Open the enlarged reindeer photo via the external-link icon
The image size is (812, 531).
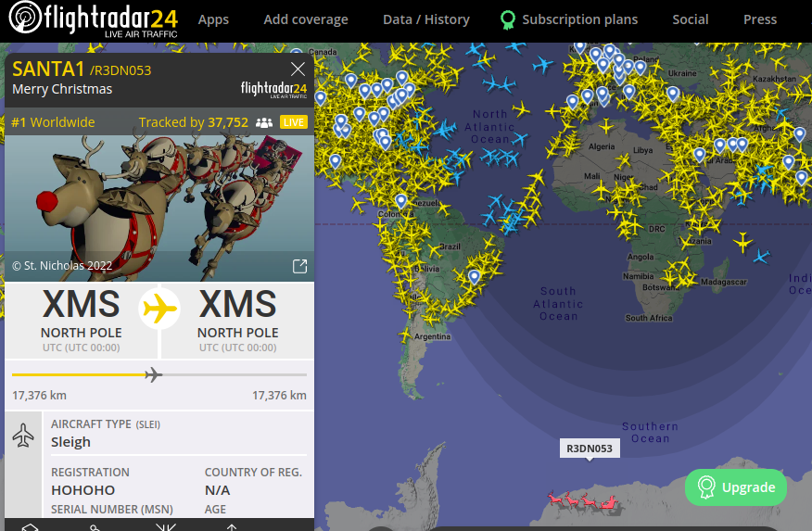(299, 266)
